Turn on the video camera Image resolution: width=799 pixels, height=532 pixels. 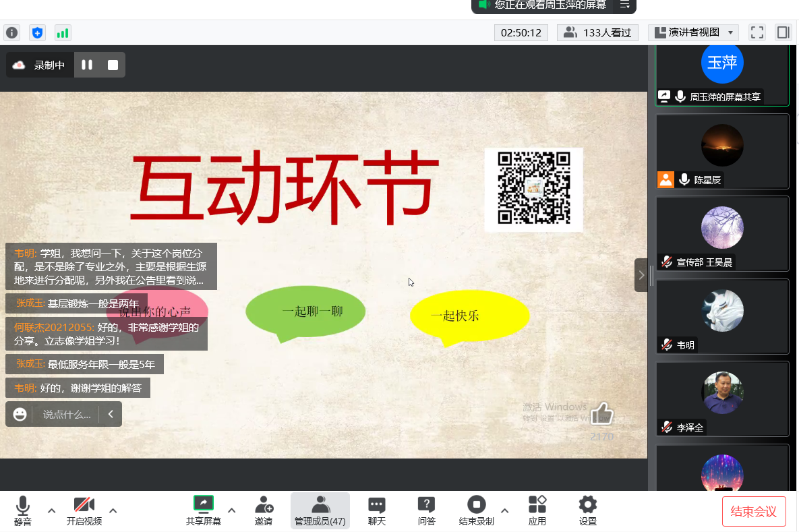point(84,510)
